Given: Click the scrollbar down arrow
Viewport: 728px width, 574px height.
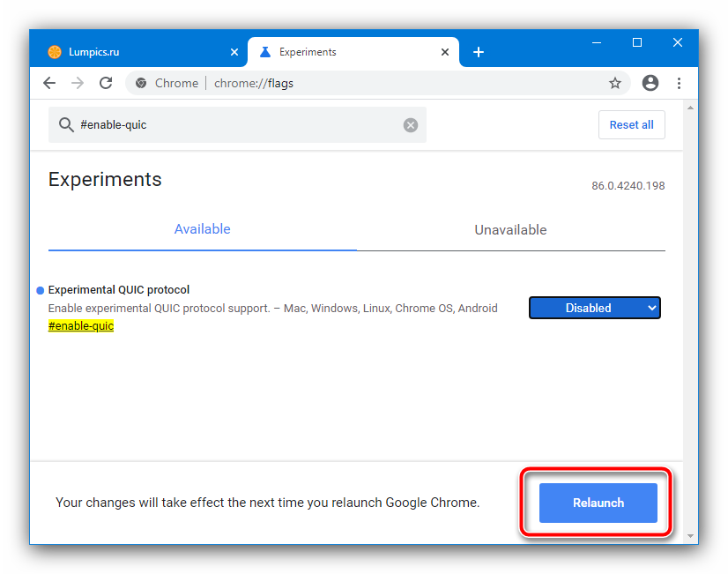Looking at the screenshot, I should coord(691,535).
